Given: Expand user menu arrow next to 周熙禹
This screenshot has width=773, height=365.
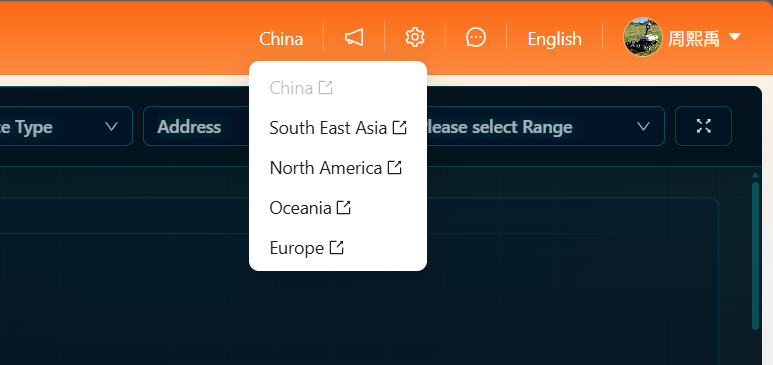Looking at the screenshot, I should coord(735,37).
